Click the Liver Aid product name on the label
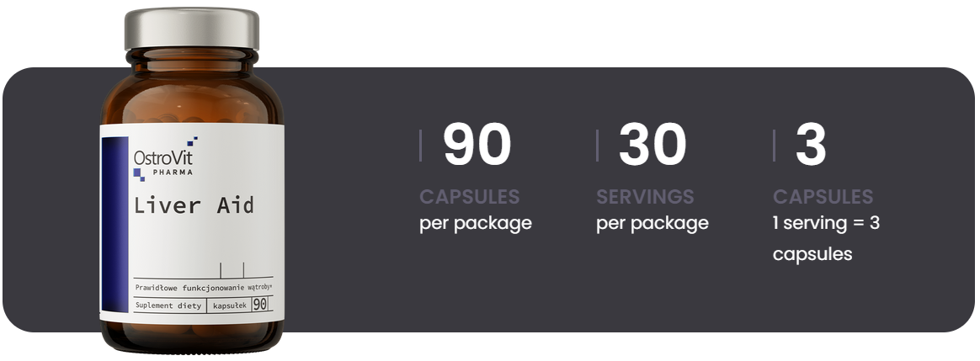 (194, 205)
